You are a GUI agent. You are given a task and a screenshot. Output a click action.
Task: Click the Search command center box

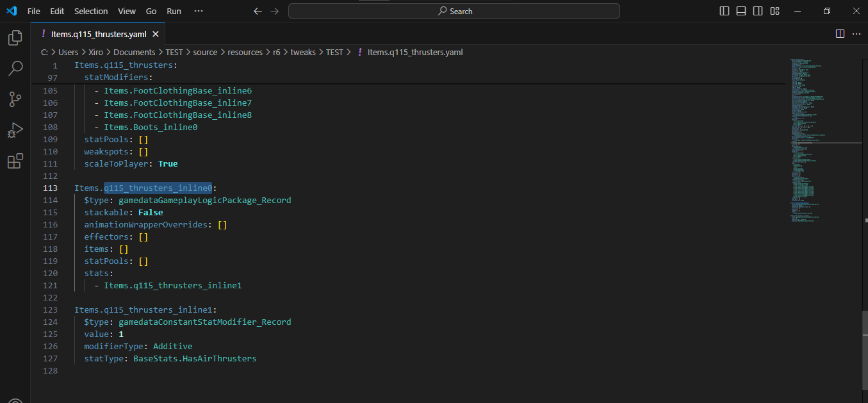tap(454, 11)
